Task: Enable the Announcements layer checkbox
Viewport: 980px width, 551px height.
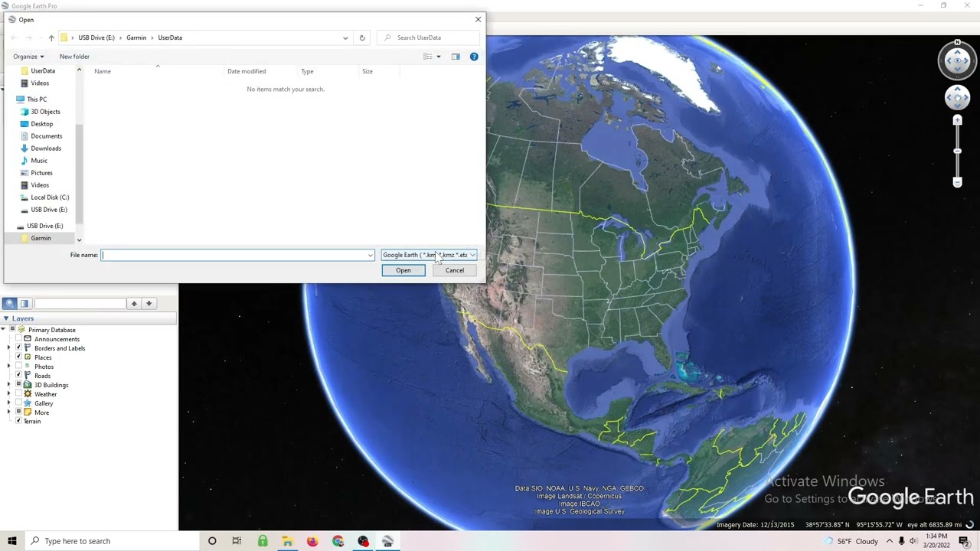Action: [x=18, y=339]
